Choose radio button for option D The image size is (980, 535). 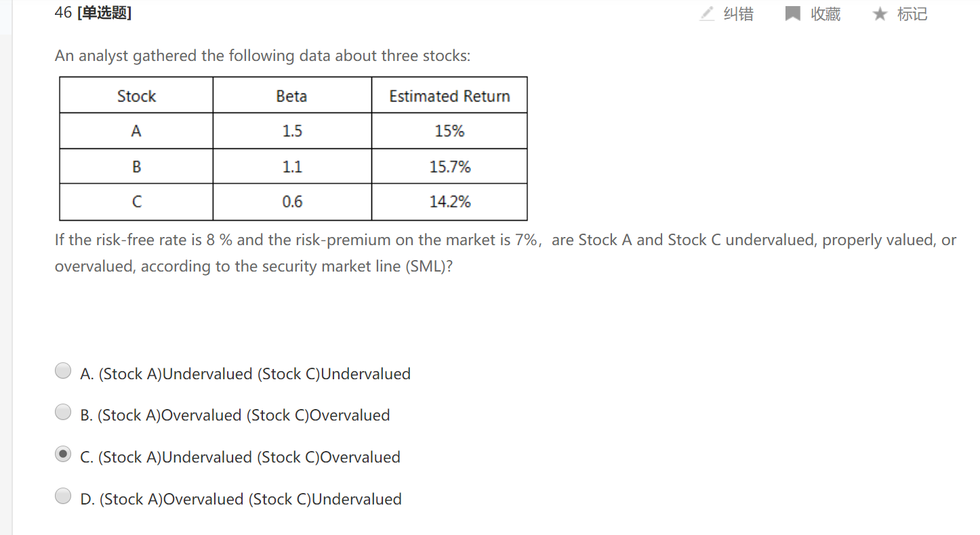[63, 496]
